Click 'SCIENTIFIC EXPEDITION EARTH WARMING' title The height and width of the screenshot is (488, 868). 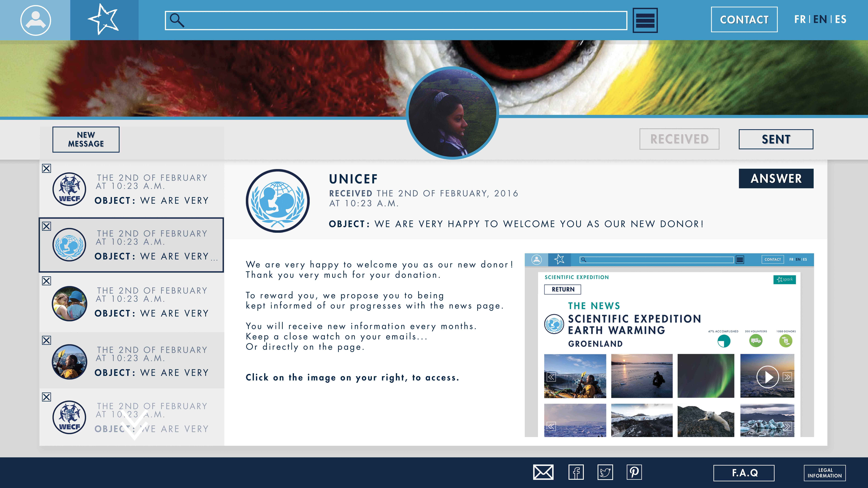[x=634, y=324]
